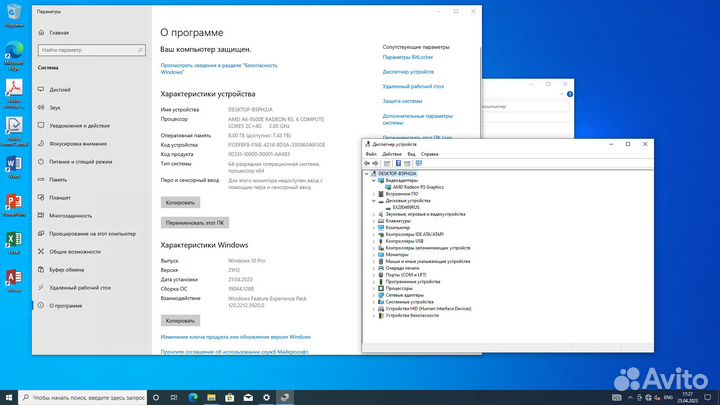Open the Защита системы link
This screenshot has width=720, height=405.
coord(402,101)
